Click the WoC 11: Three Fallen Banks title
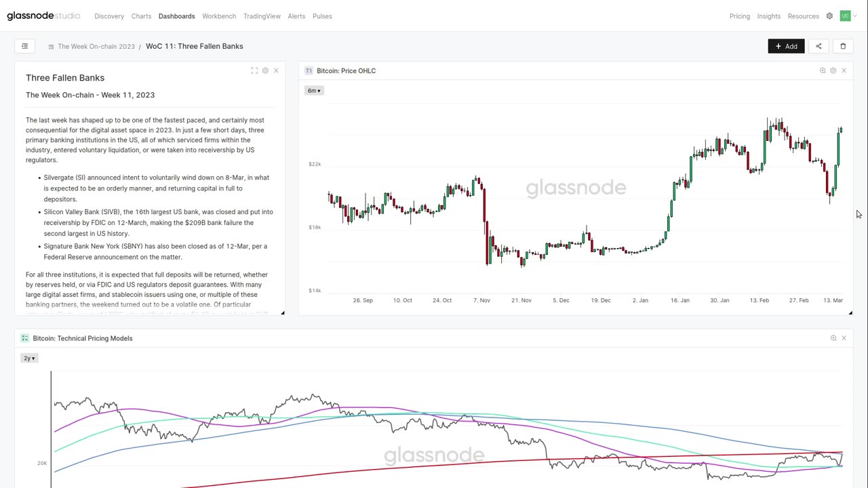This screenshot has width=868, height=488. [x=195, y=46]
